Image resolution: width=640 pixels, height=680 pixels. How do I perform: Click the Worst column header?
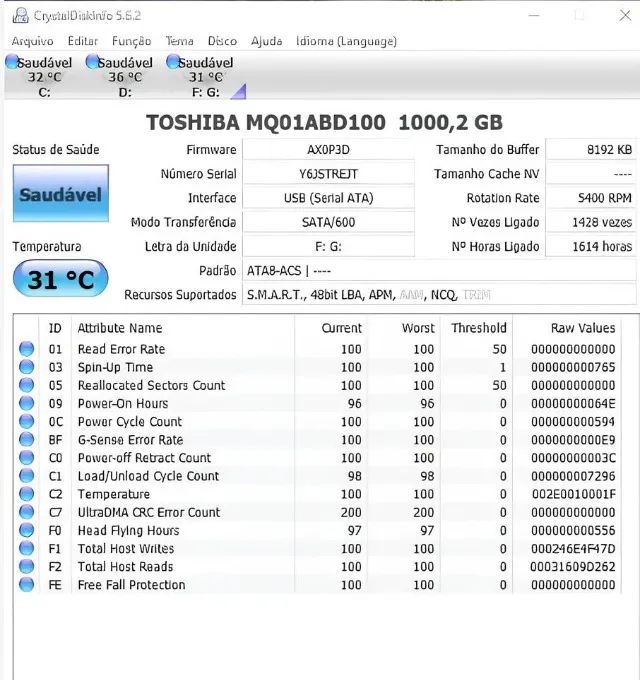click(x=418, y=328)
